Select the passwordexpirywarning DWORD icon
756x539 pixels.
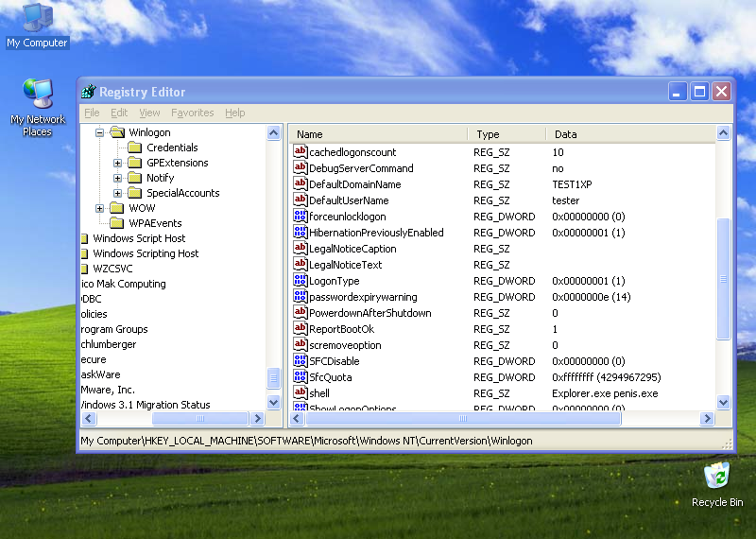coord(300,296)
